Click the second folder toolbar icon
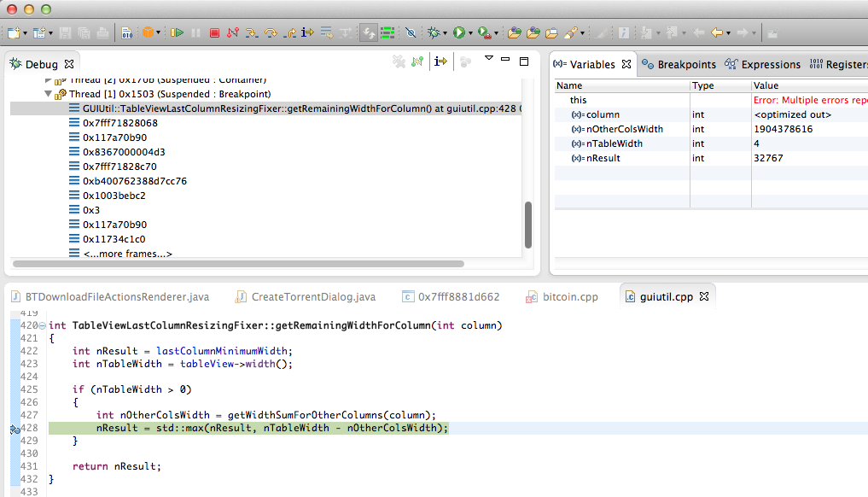This screenshot has height=497, width=868. click(533, 33)
